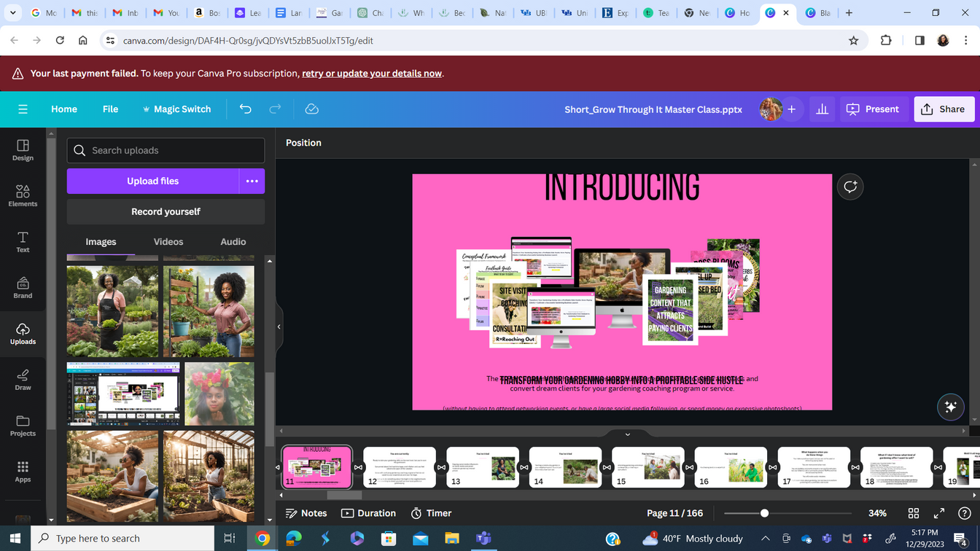The height and width of the screenshot is (551, 980).
Task: Select the woman with flower crown image
Action: coord(219,394)
